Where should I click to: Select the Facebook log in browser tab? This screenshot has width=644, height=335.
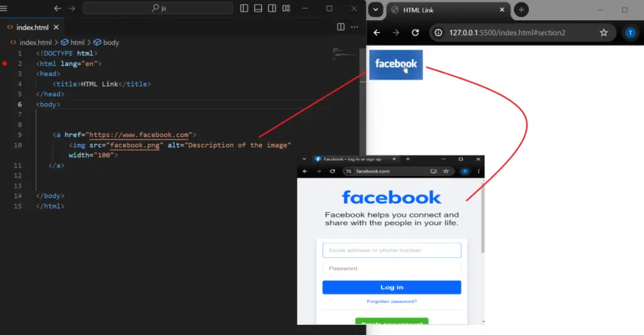[356, 159]
